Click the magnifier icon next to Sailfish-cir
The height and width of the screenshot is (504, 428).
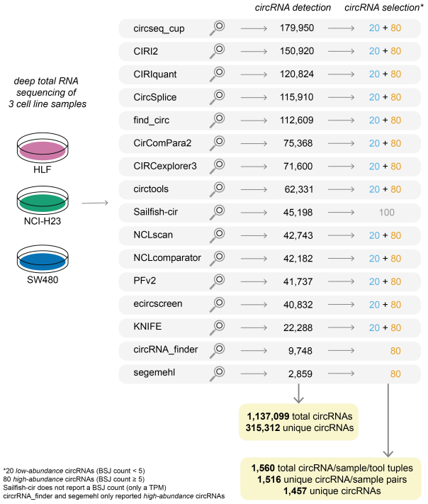218,212
